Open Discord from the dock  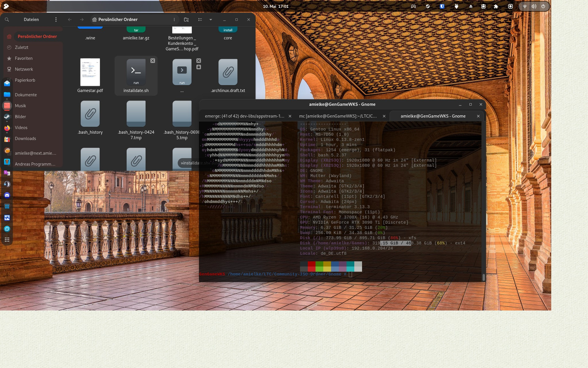(x=7, y=195)
